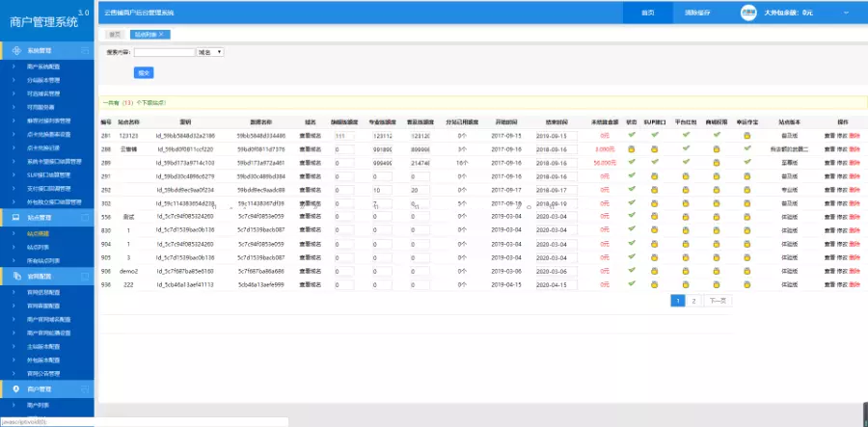
Task: Toggle the 商铺权限 lock for row 288
Action: 717,148
